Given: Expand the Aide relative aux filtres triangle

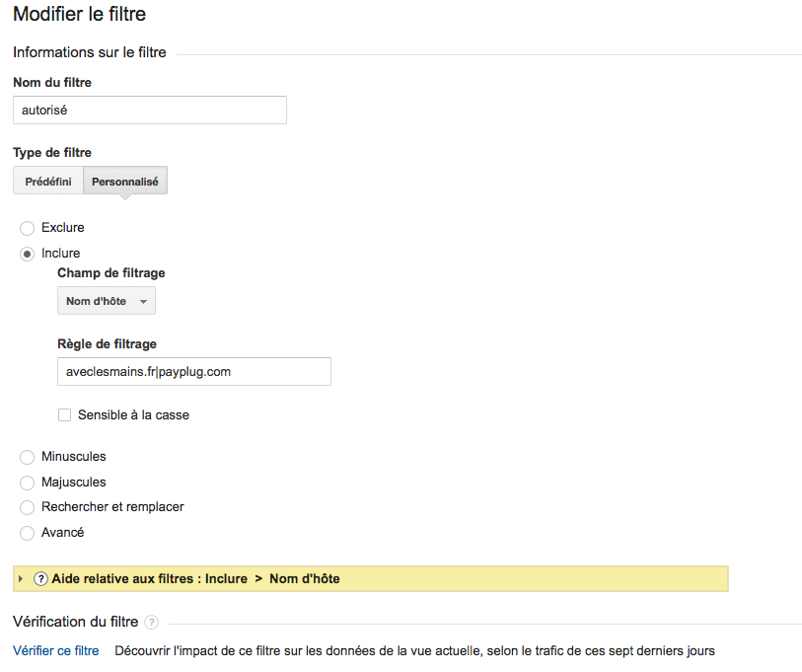Looking at the screenshot, I should (21, 579).
